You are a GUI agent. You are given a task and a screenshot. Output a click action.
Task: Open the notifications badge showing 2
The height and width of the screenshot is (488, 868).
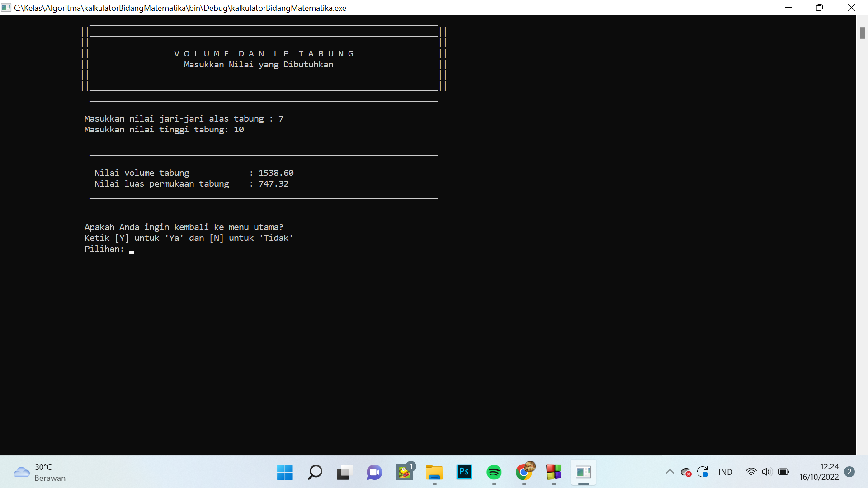point(849,472)
